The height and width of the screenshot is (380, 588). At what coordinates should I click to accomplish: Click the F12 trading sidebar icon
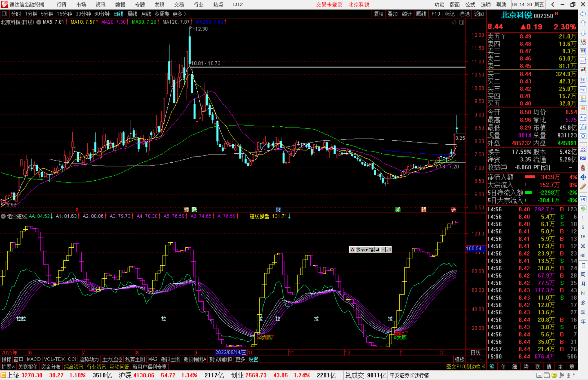pyautogui.click(x=583, y=118)
